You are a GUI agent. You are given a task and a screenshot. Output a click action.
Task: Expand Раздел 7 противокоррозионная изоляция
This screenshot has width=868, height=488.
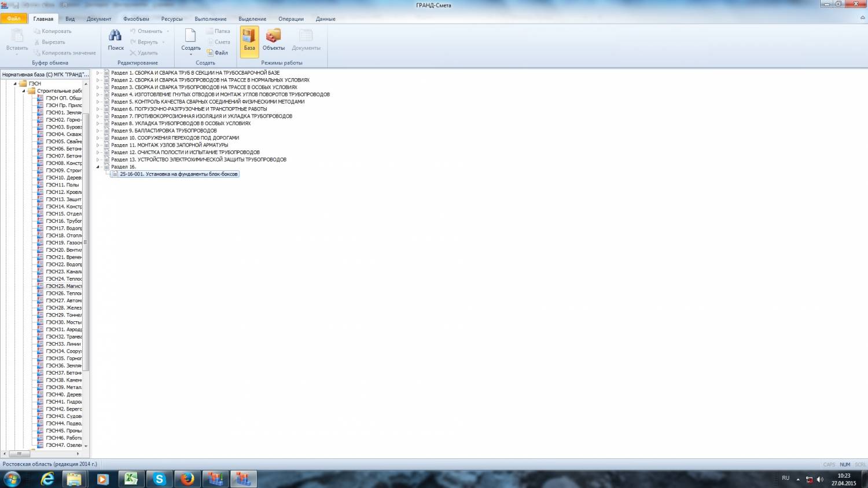[x=98, y=116]
